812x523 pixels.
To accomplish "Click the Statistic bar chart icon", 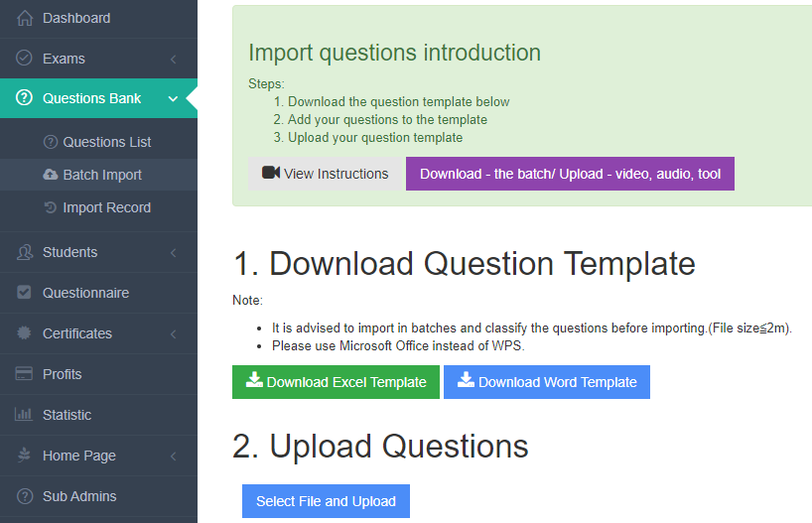I will (x=24, y=414).
